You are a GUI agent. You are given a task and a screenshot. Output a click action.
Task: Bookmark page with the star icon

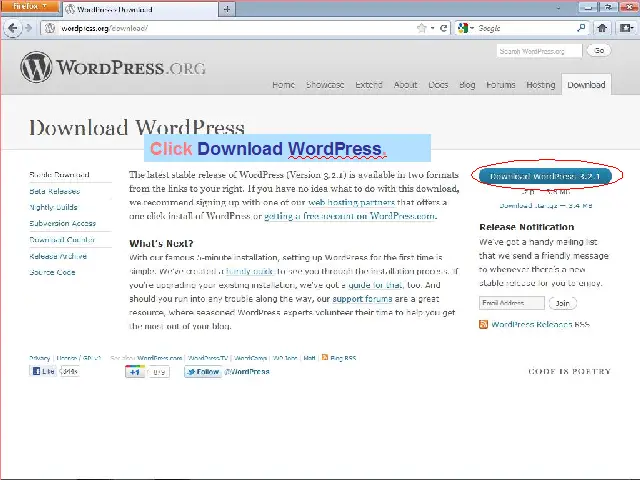point(422,28)
